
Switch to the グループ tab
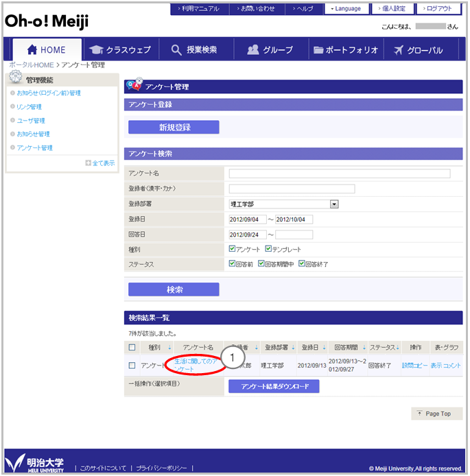pos(271,49)
